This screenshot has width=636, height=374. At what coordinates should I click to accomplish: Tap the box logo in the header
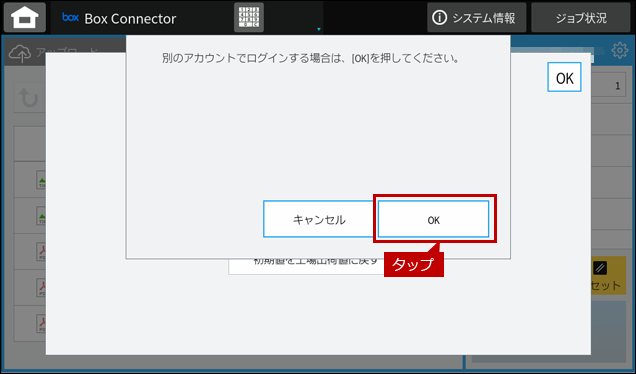pos(70,17)
